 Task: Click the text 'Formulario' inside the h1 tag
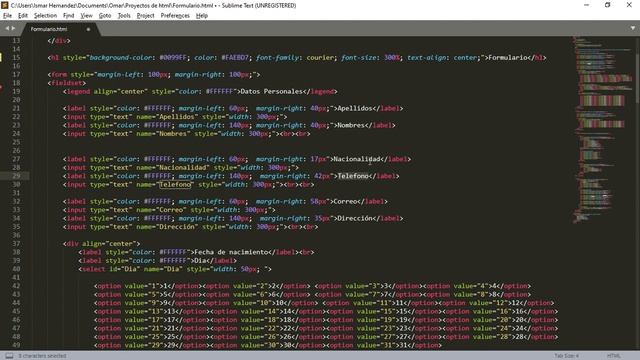[x=507, y=58]
